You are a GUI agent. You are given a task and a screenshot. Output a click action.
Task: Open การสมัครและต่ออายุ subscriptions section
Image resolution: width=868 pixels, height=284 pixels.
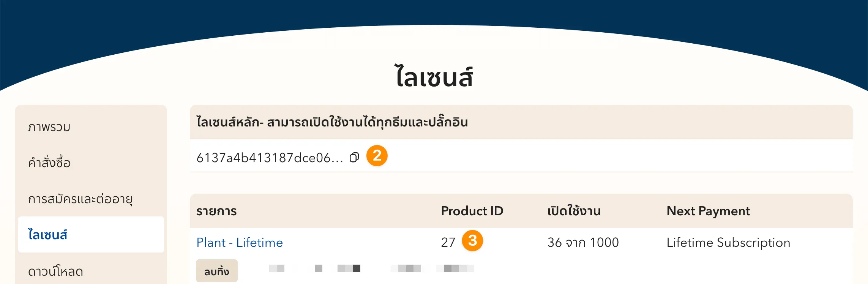pyautogui.click(x=80, y=199)
